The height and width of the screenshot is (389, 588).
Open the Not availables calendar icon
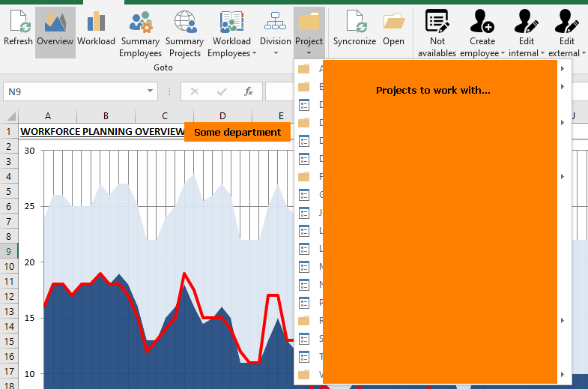(437, 22)
